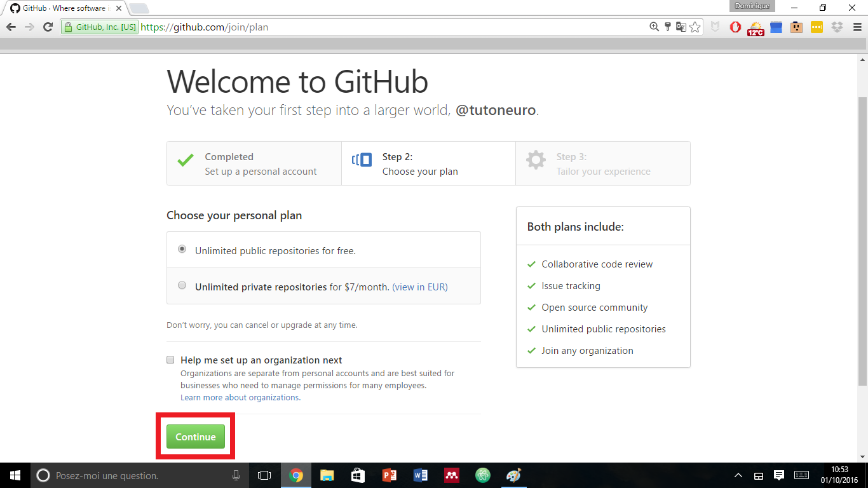Click the zoom magnifier icon in address bar
Viewport: 868px width, 488px height.
coord(654,27)
